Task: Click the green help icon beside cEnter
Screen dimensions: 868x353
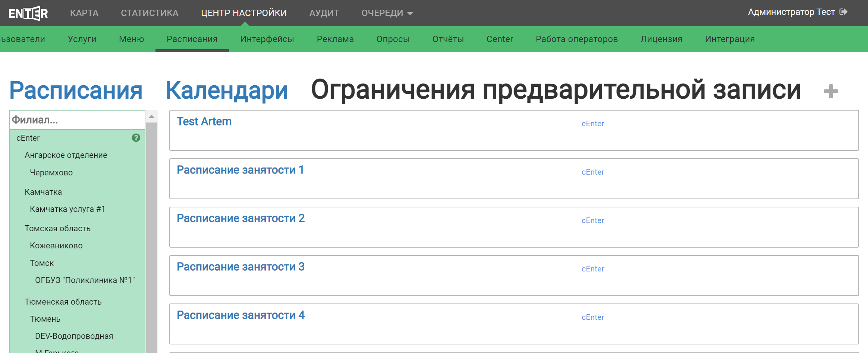Action: [x=136, y=138]
